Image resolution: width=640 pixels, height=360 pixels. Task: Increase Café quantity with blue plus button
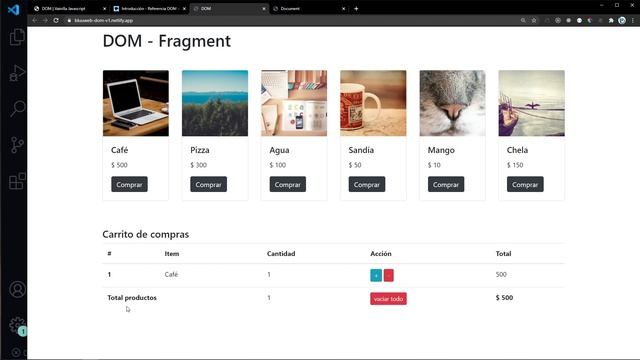tap(376, 275)
